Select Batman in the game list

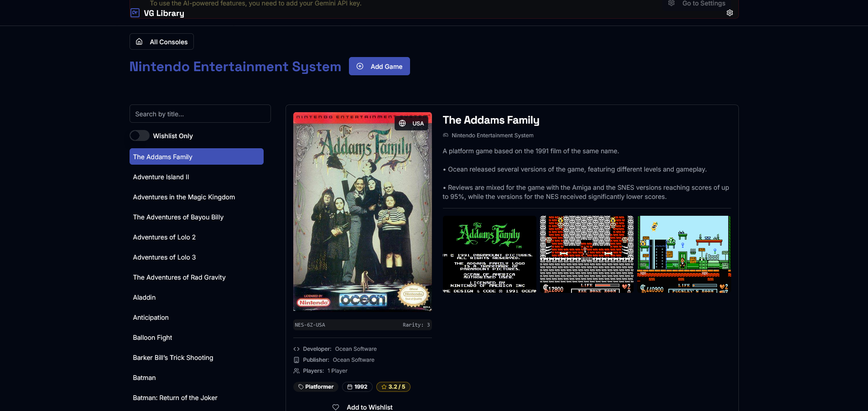[x=197, y=377]
